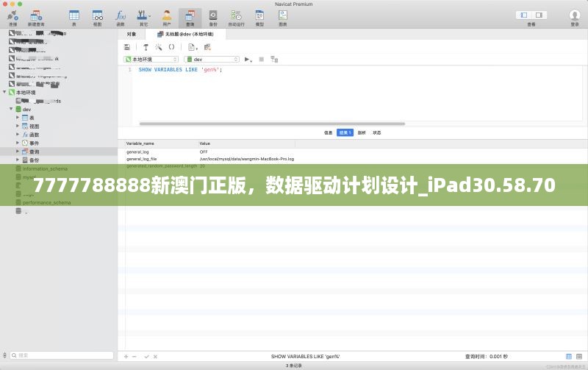Viewport: 588px width, 370px height.
Task: Open the 视图 (View) toolbar icon
Action: point(98,18)
